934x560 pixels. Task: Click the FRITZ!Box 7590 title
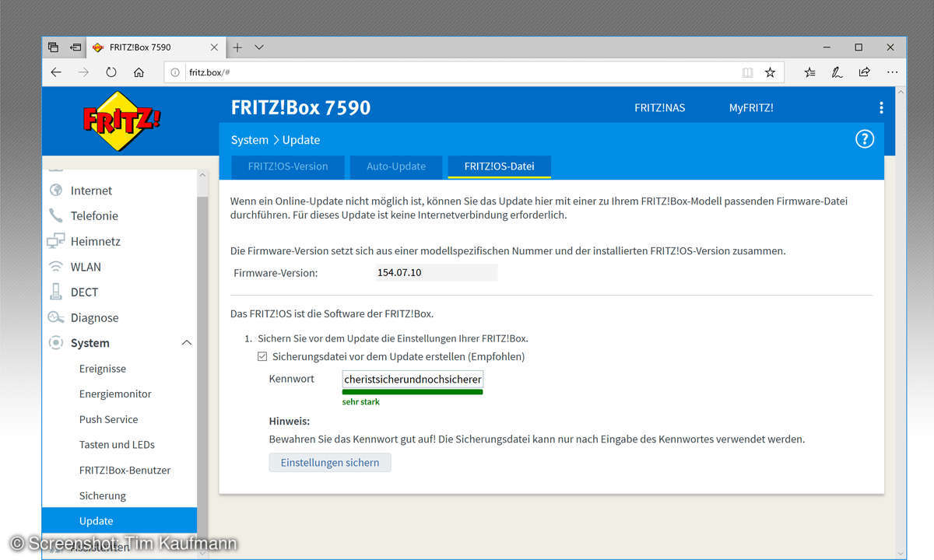point(300,107)
